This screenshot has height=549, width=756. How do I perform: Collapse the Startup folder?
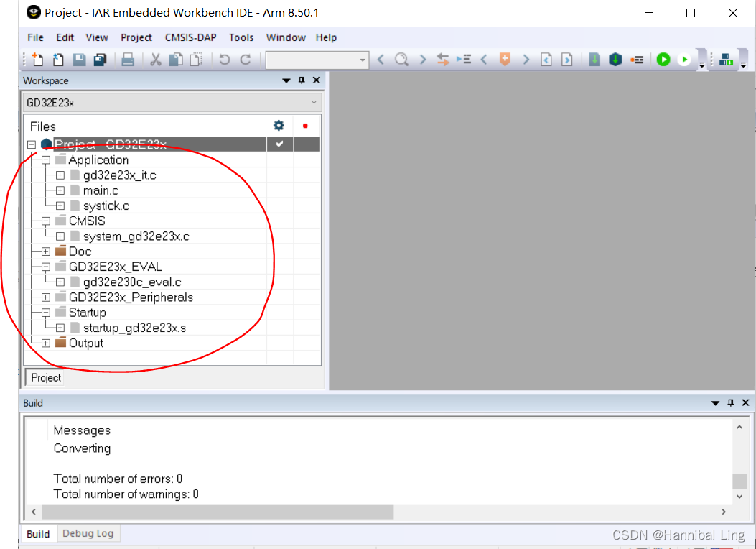46,313
